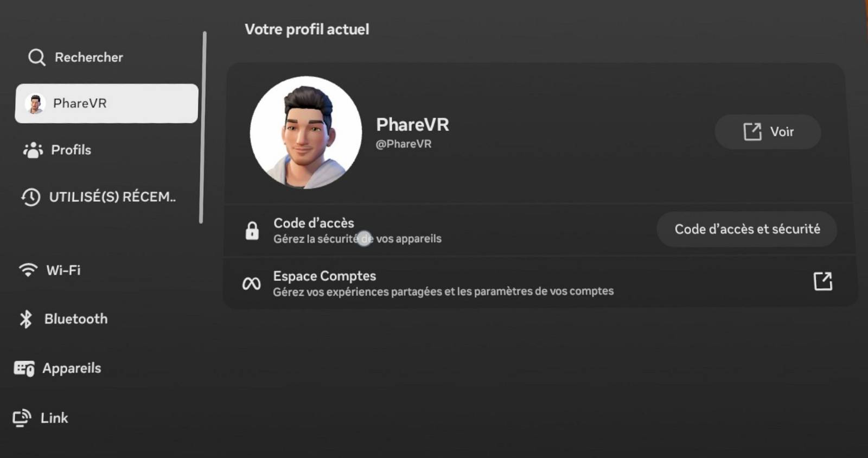Screen dimensions: 868x458
Task: Click the Meta logo beside Espace Comptes
Action: coord(251,283)
